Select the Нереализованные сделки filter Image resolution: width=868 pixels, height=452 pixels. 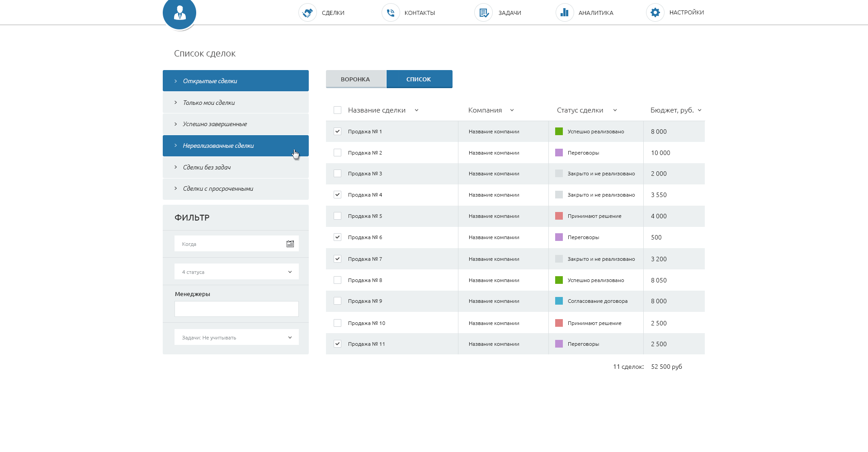tap(236, 146)
